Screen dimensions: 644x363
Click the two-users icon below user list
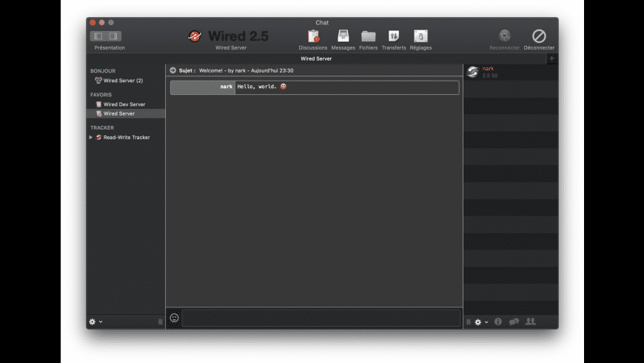(531, 322)
